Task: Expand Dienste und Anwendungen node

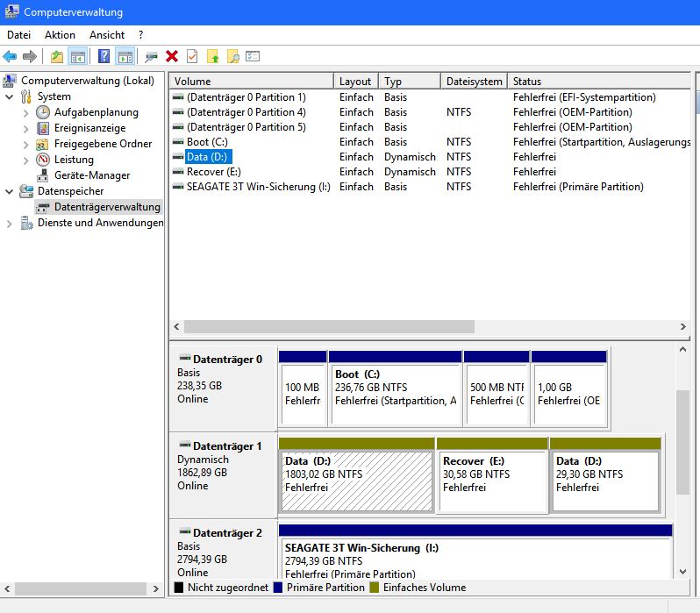Action: pyautogui.click(x=10, y=224)
